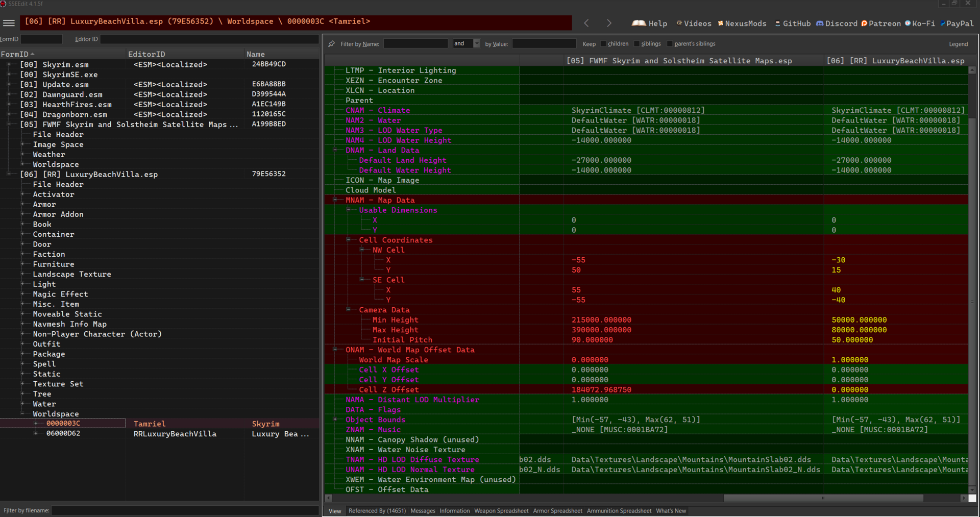Expand the Armor Addon group
The width and height of the screenshot is (980, 517).
(x=22, y=214)
